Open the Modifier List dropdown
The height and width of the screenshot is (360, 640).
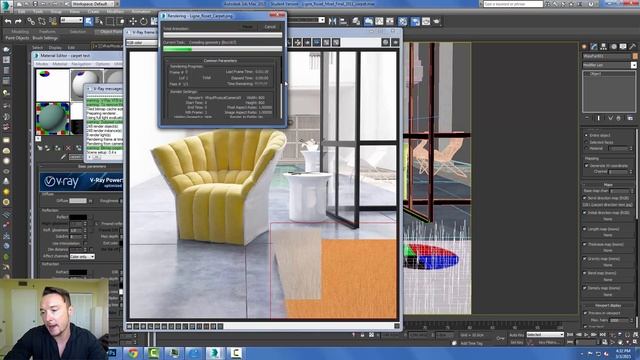[x=609, y=65]
